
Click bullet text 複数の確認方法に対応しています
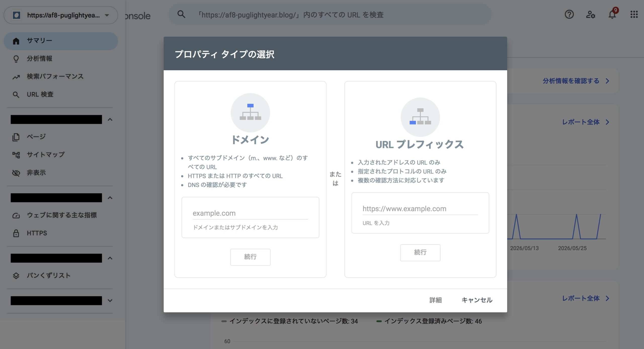(401, 181)
